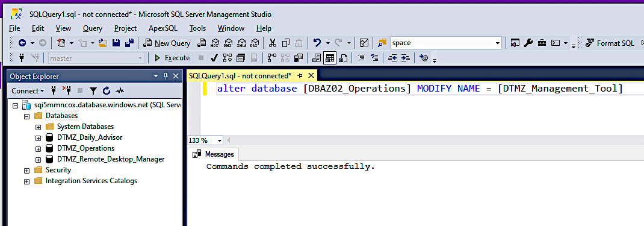
Task: Click the Cut scissors icon
Action: [272, 43]
